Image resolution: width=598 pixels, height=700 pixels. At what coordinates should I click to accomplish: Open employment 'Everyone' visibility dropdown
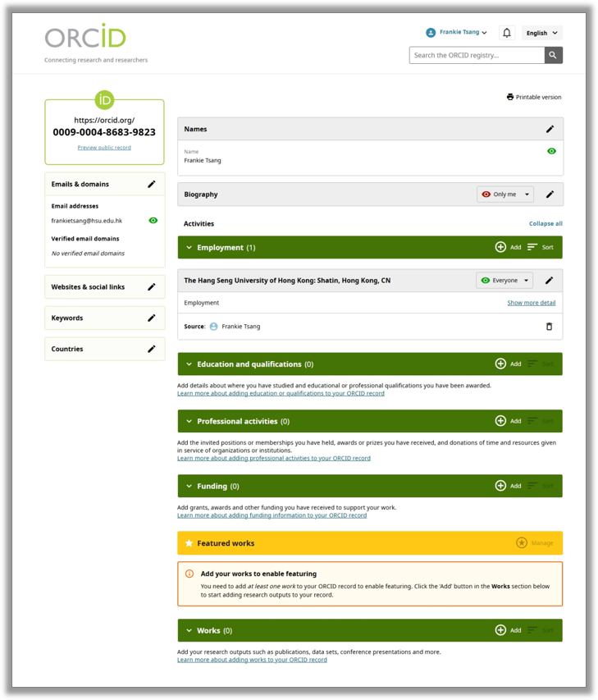tap(504, 281)
